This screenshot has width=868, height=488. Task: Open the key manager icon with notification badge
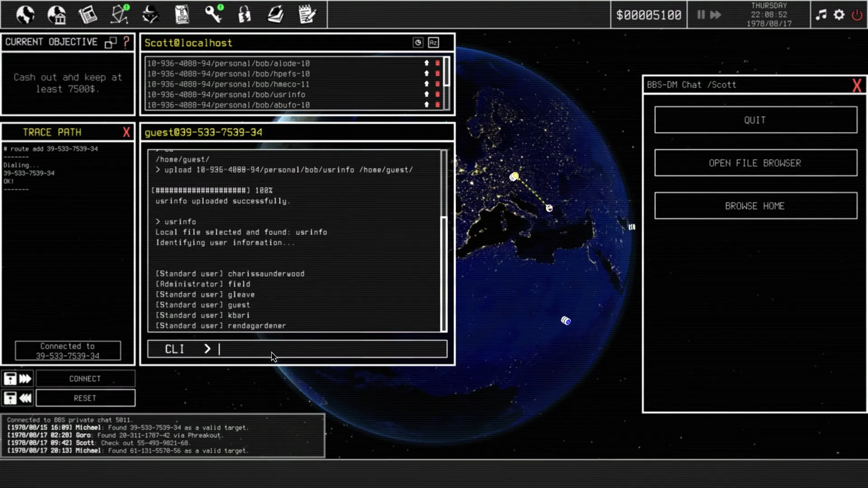click(213, 14)
